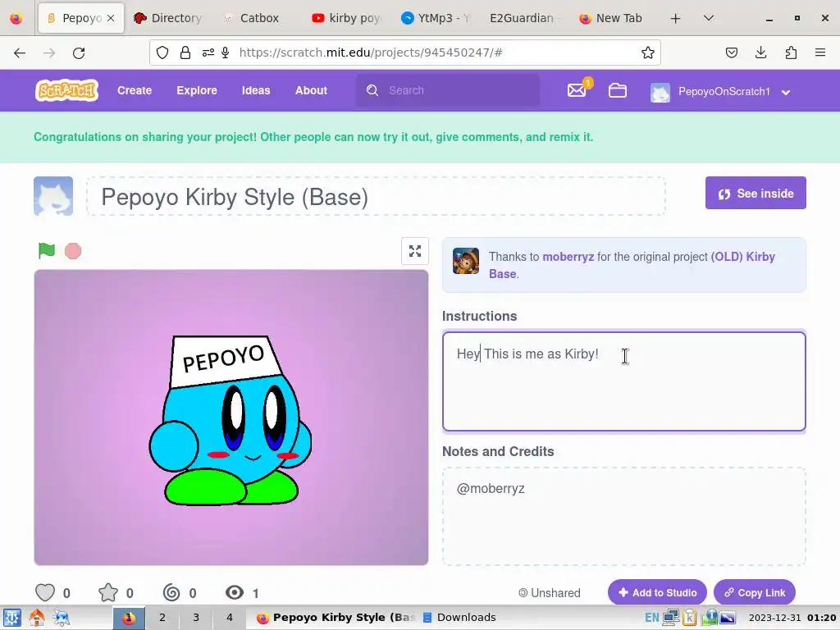The width and height of the screenshot is (840, 630).
Task: Click the See inside button
Action: [756, 193]
